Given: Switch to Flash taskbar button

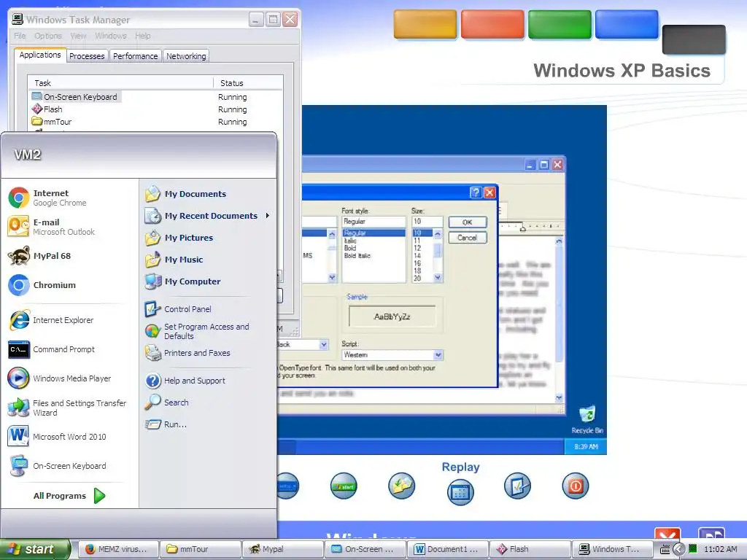Looking at the screenshot, I should [x=531, y=549].
